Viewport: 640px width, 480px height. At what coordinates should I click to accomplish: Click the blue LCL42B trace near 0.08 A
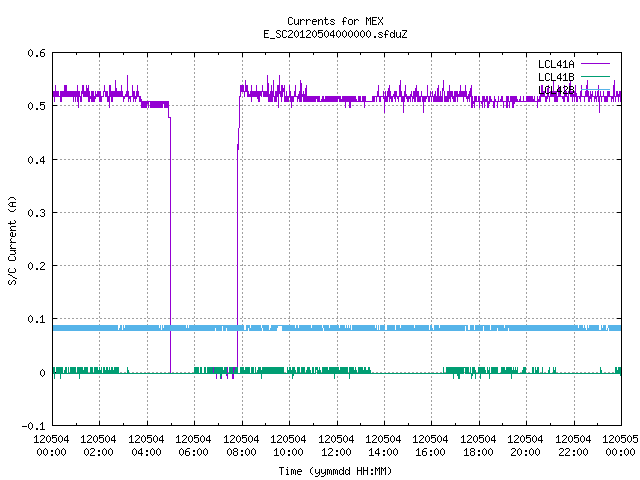tap(337, 328)
